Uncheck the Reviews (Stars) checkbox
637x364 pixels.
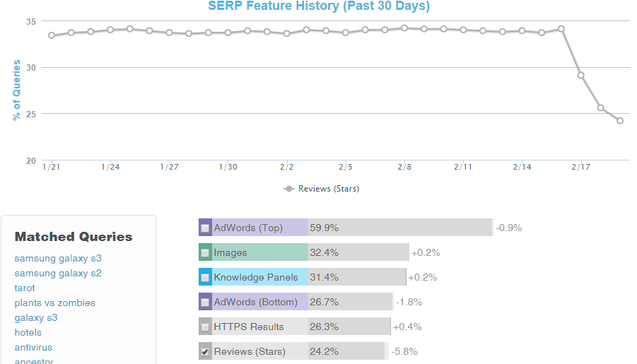coord(205,352)
